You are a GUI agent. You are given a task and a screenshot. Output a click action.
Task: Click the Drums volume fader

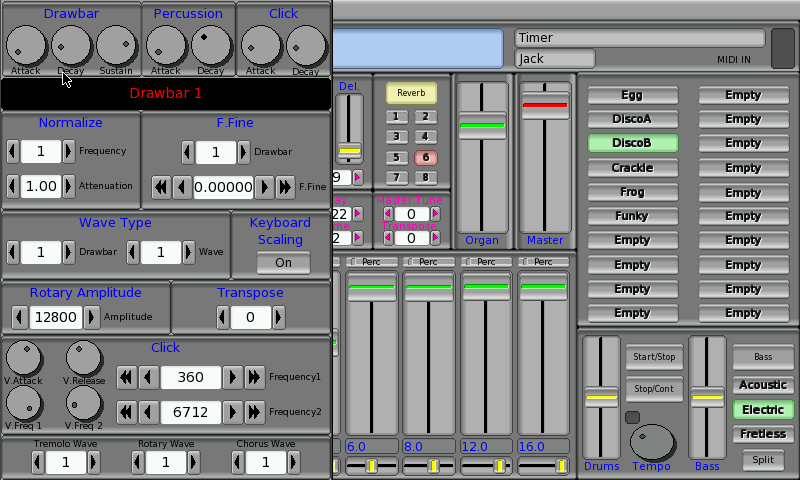602,397
